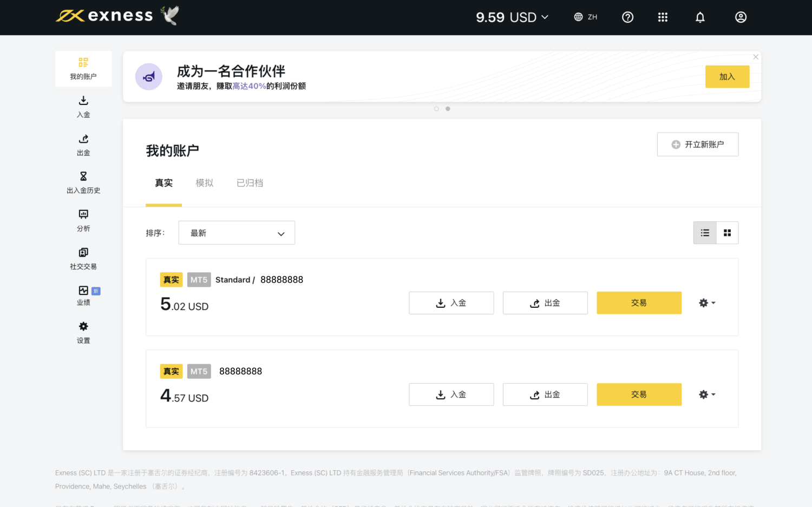Switch to grid view layout
Screen dimensions: 812x507
(727, 233)
